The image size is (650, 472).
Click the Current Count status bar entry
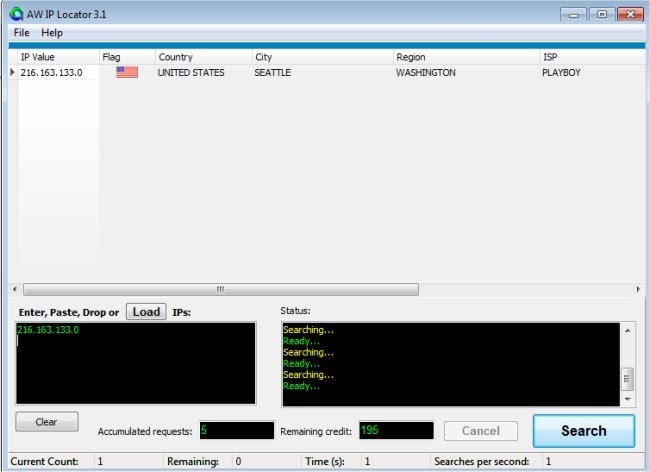pos(44,461)
